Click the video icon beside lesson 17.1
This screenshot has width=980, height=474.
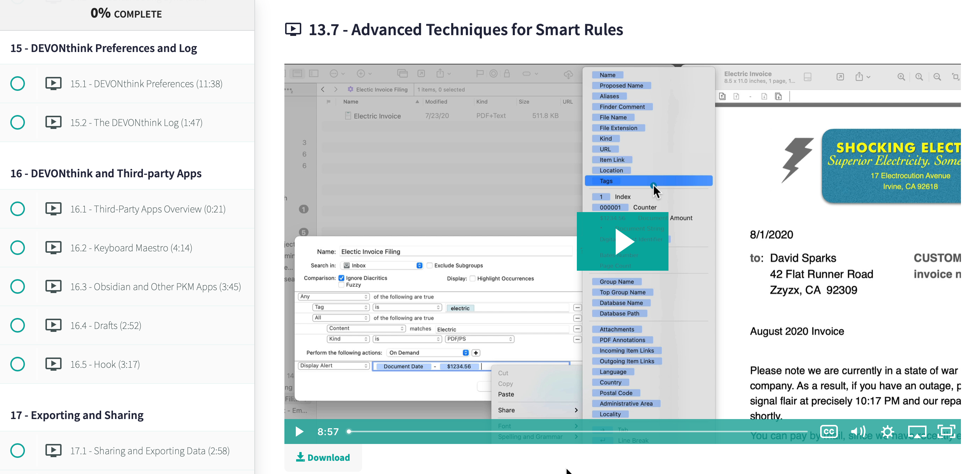(53, 450)
